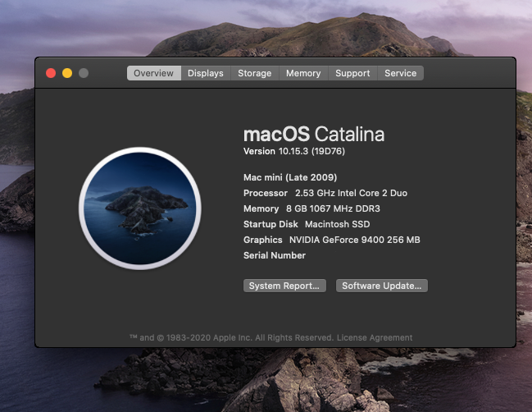Click the System Report... button
Image resolution: width=532 pixels, height=412 pixels.
point(284,286)
